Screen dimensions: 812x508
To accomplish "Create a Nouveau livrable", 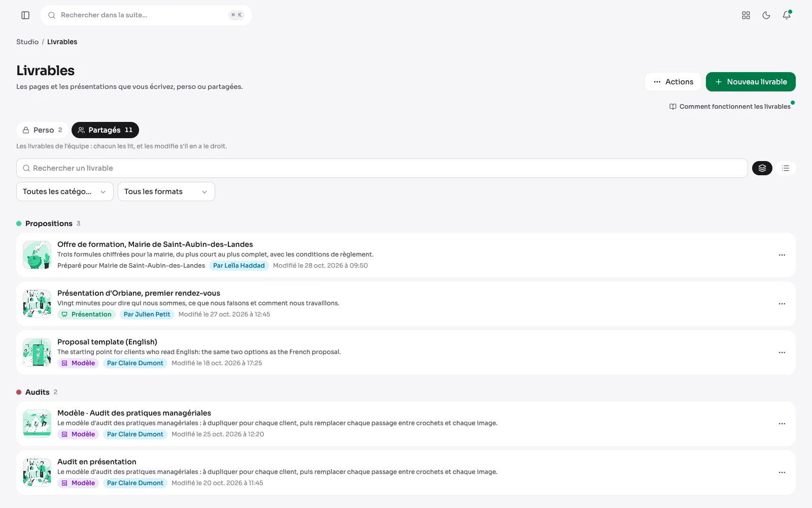I will pos(751,82).
